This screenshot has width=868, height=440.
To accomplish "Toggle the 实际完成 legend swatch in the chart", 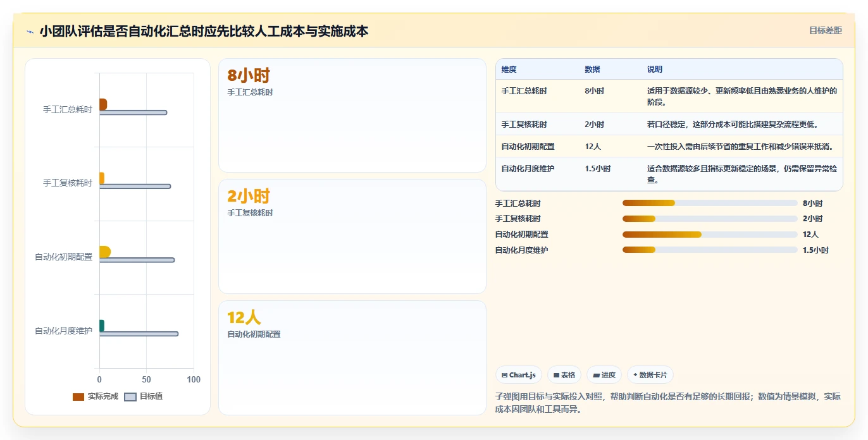I will point(78,397).
